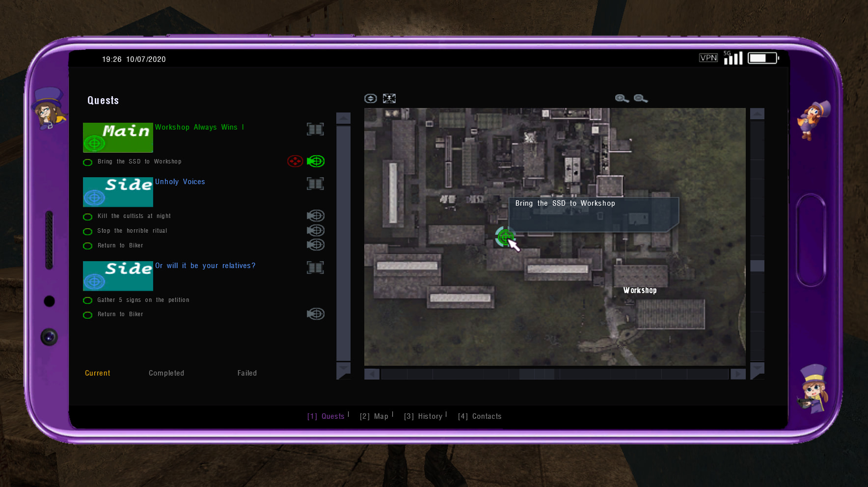This screenshot has width=868, height=487.
Task: Click the green quest marker on the map
Action: pyautogui.click(x=504, y=237)
